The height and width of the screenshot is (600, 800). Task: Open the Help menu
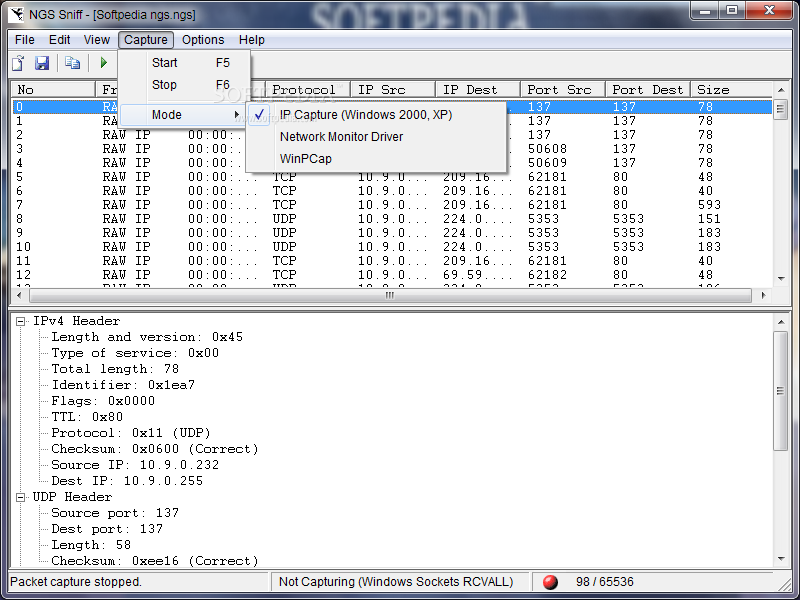[x=252, y=40]
